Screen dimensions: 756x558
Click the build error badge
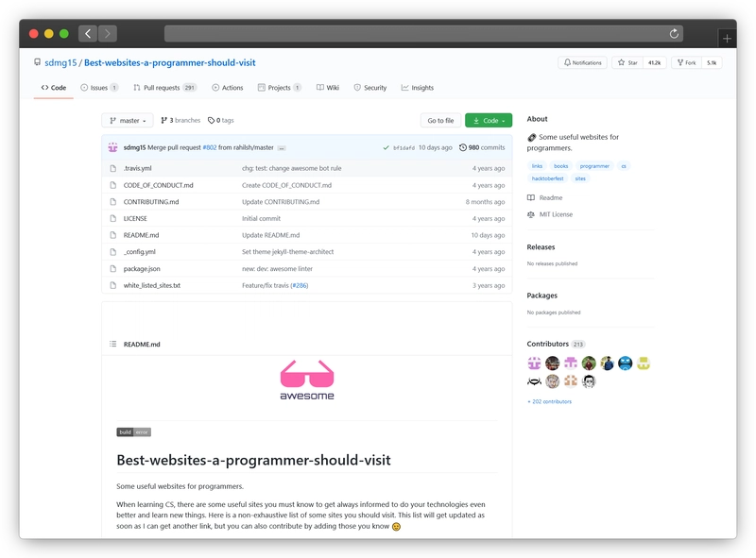133,432
